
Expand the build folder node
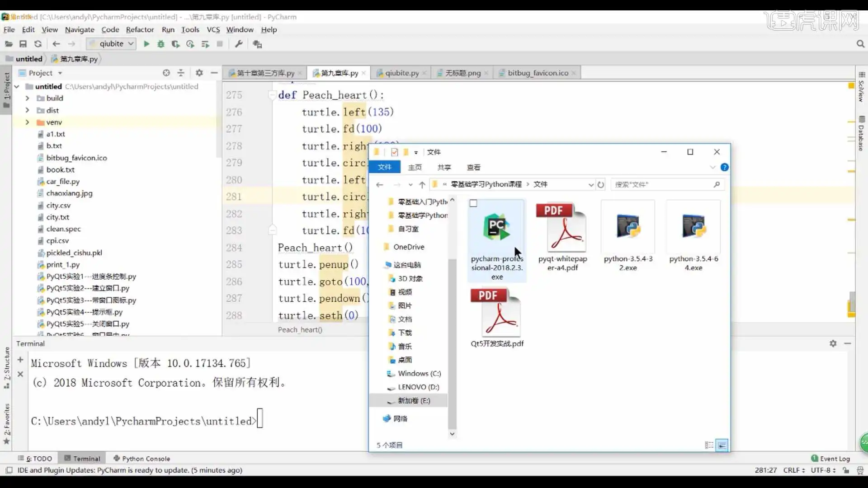pos(27,98)
